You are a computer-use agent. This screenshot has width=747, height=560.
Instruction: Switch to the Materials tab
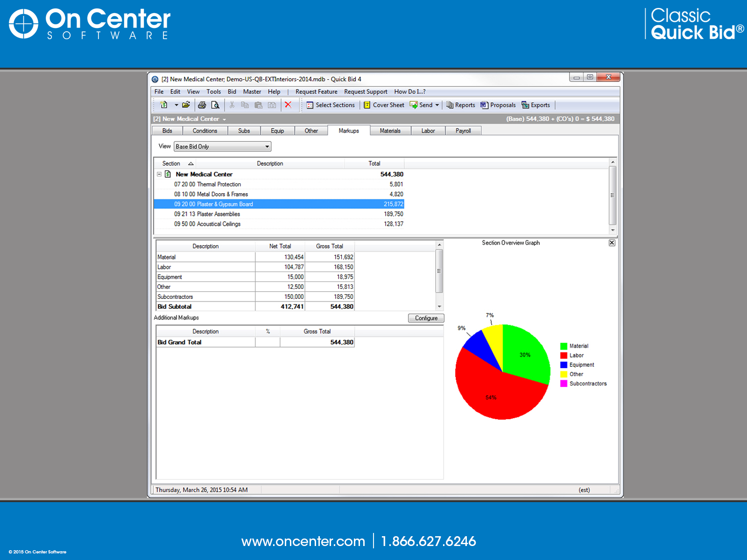390,131
